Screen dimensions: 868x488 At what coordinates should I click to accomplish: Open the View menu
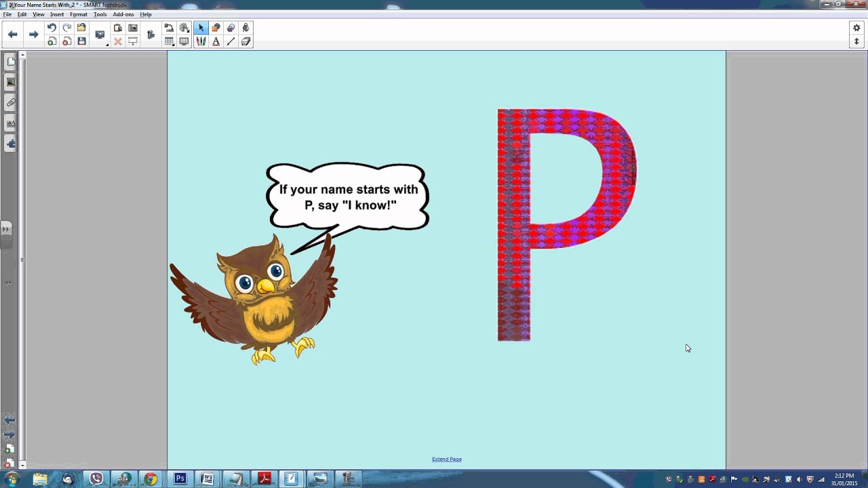pyautogui.click(x=39, y=14)
